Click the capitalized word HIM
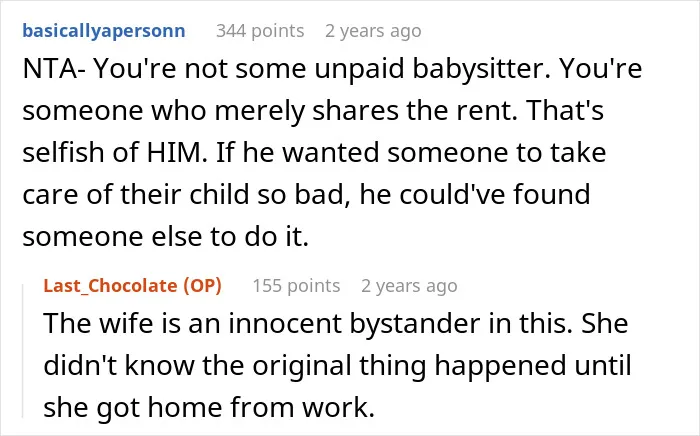Screen dimensions: 700x436 [x=177, y=152]
